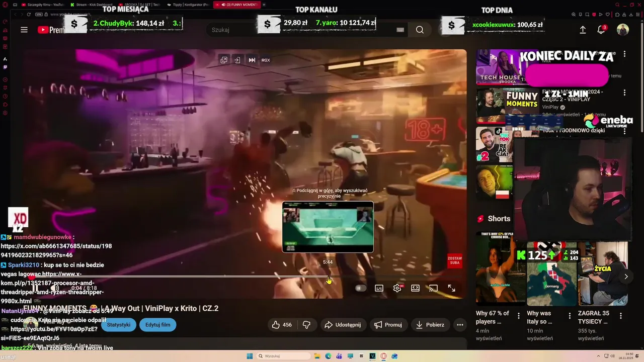Viewport: 644px width, 362px height.
Task: Open options for 'Why 67 % of players' short
Action: 518,316
